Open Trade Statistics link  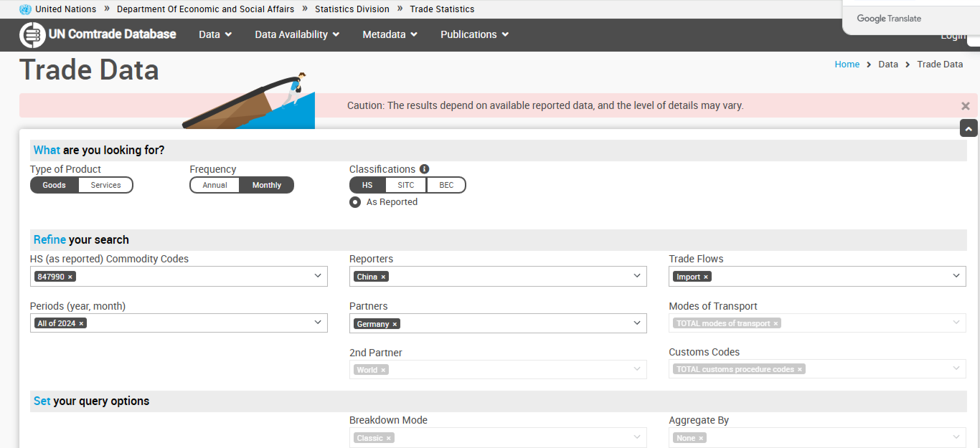442,9
